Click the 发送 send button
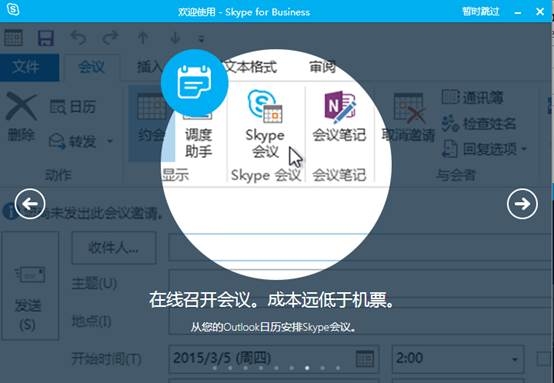The width and height of the screenshot is (554, 383). (x=30, y=285)
